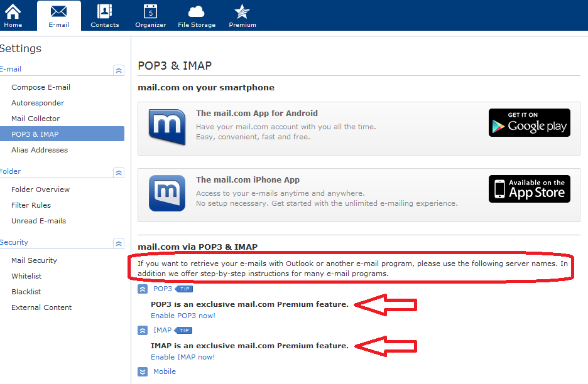This screenshot has height=384, width=588.
Task: Open Blacklist settings
Action: 26,292
